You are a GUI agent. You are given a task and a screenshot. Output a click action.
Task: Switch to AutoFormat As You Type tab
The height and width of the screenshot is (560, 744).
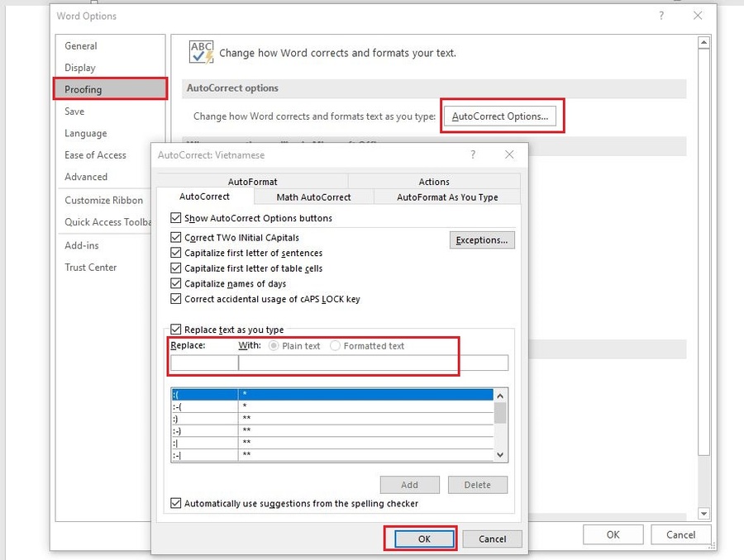(447, 197)
